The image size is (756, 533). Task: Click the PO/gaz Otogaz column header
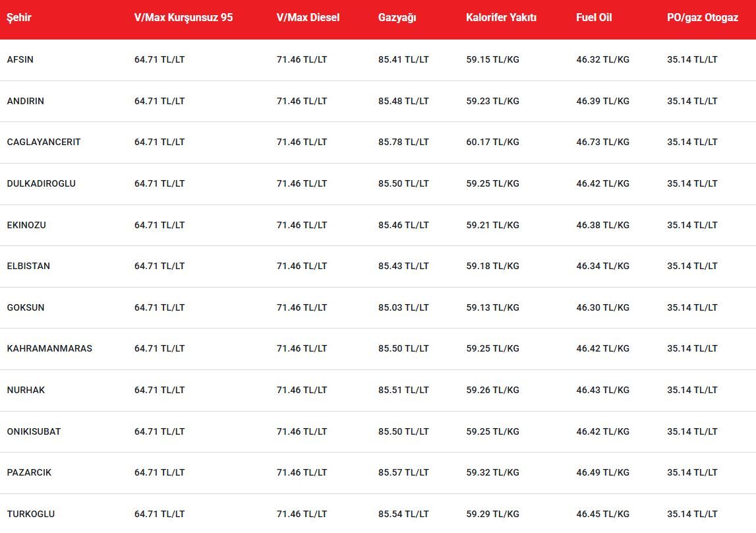pos(702,18)
